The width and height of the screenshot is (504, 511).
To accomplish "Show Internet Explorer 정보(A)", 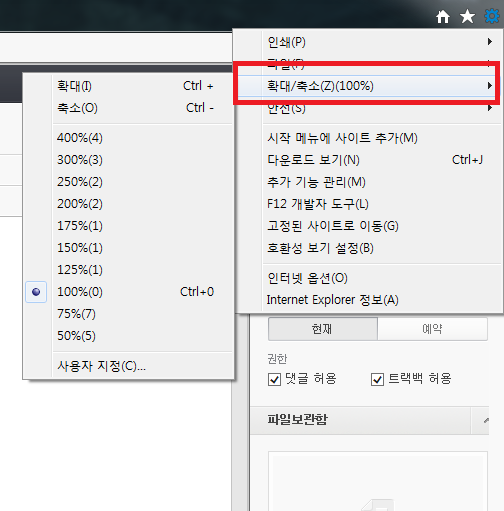I will 367,300.
